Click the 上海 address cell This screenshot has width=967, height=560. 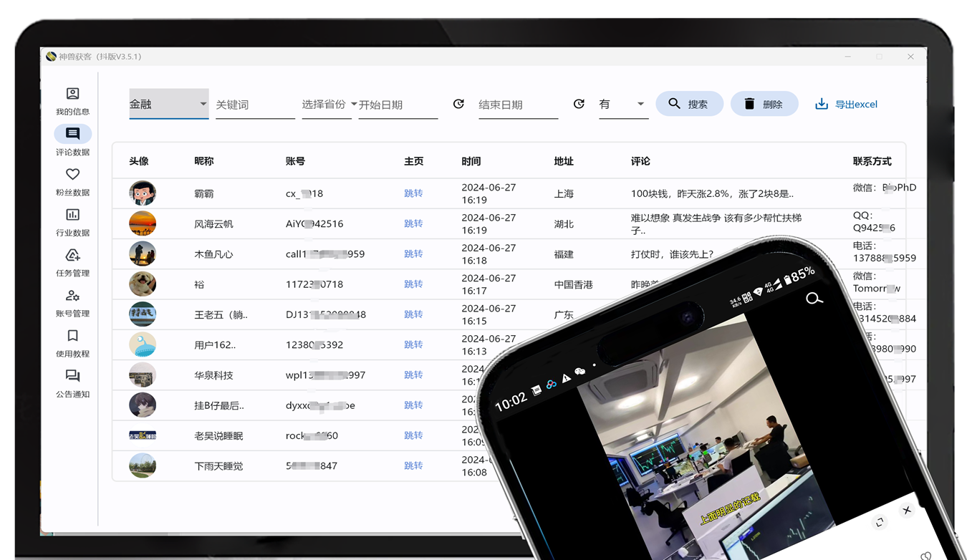click(x=564, y=193)
